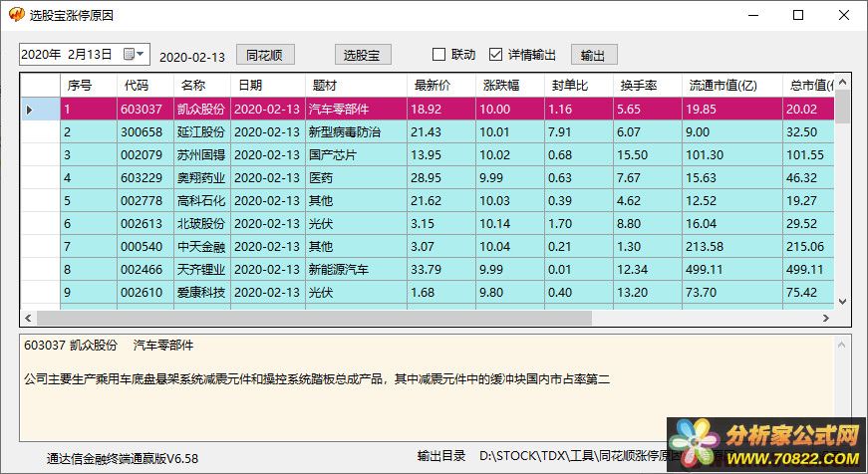Sort by the 题材 column header

(356, 86)
